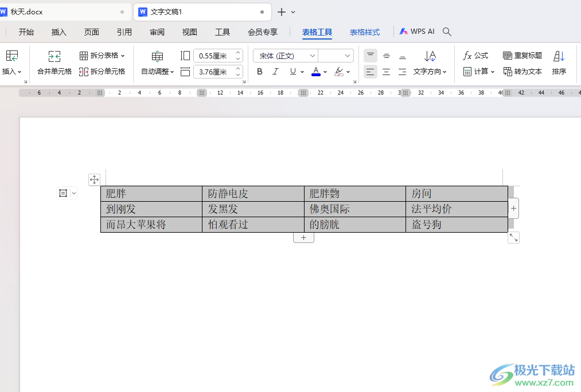
Task: Select left horizontal alignment
Action: point(370,72)
